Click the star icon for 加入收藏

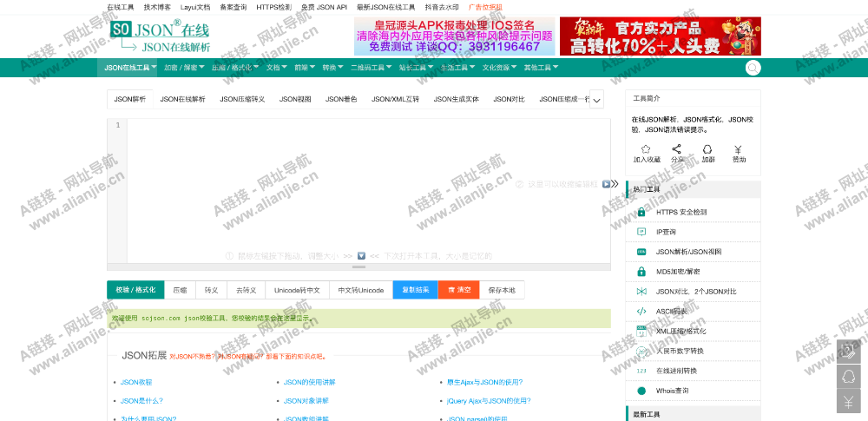[x=646, y=149]
